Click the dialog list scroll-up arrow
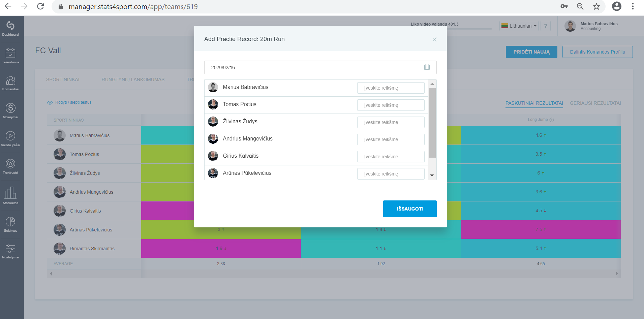 pyautogui.click(x=432, y=84)
